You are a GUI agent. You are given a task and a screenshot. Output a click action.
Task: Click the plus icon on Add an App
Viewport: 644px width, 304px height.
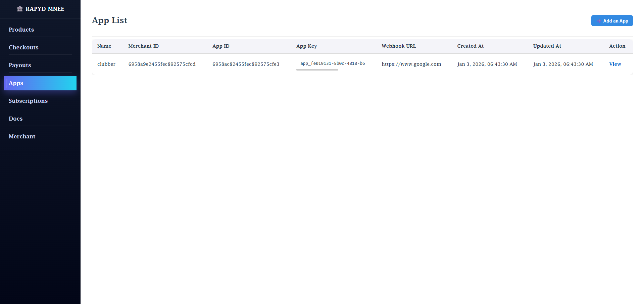(x=599, y=21)
